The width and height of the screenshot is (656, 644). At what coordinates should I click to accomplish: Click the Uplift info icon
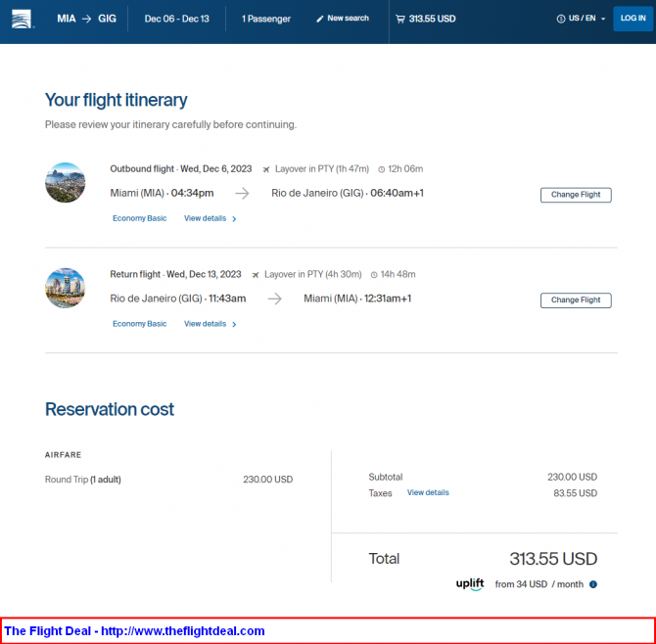592,584
